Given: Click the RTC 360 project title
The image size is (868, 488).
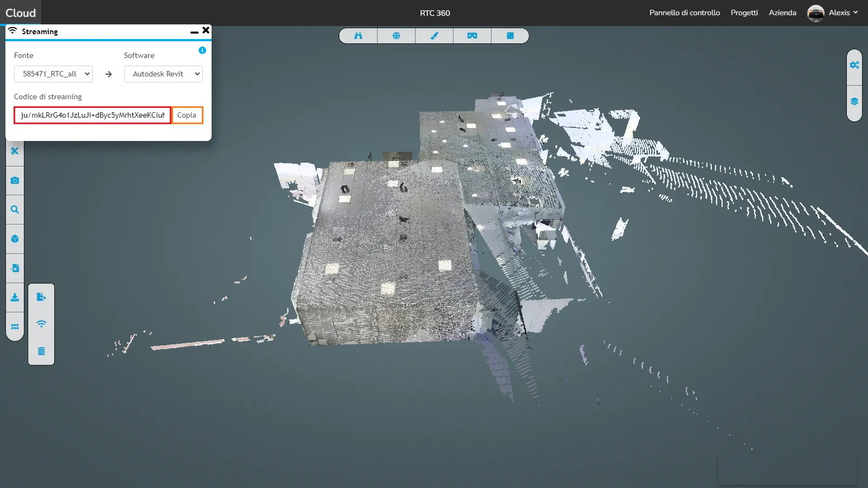Looking at the screenshot, I should [x=435, y=13].
